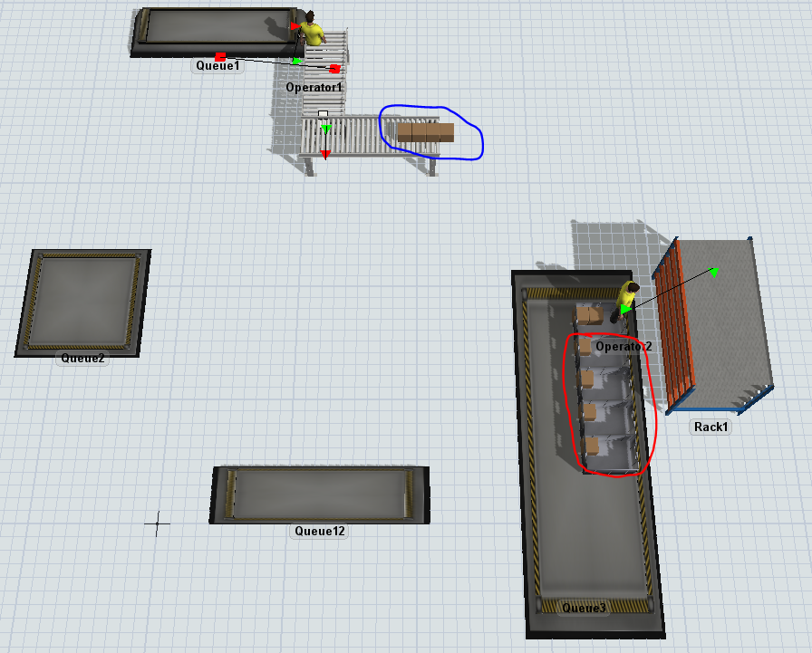Click the Queue3 name label
The width and height of the screenshot is (812, 653).
click(585, 608)
